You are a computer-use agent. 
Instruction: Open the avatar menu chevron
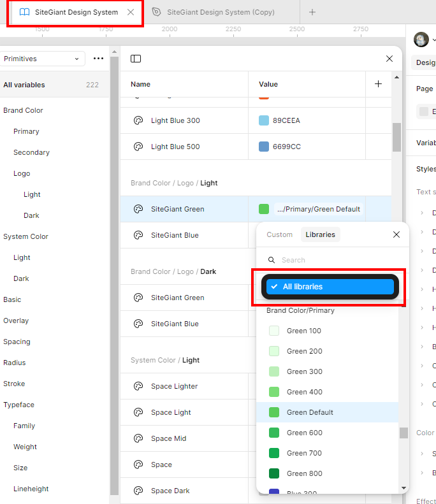[433, 40]
